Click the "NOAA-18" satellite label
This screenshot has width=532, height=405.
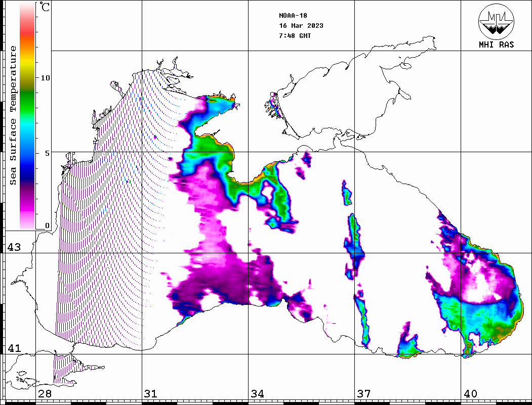coord(293,16)
